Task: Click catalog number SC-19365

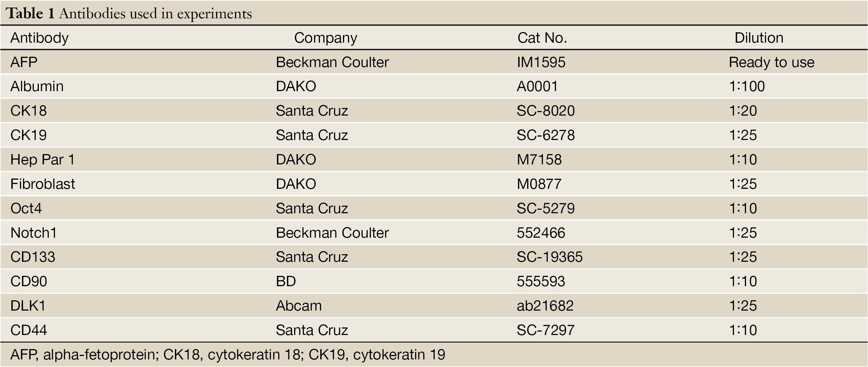Action: [549, 257]
